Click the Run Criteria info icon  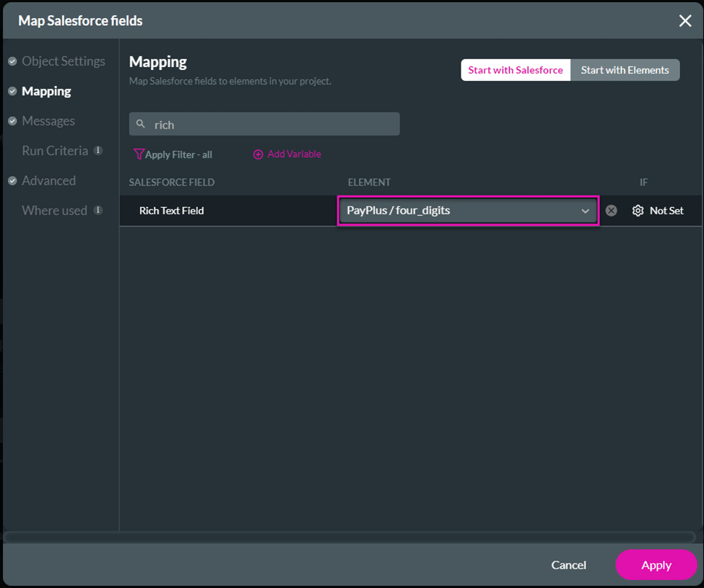[98, 150]
